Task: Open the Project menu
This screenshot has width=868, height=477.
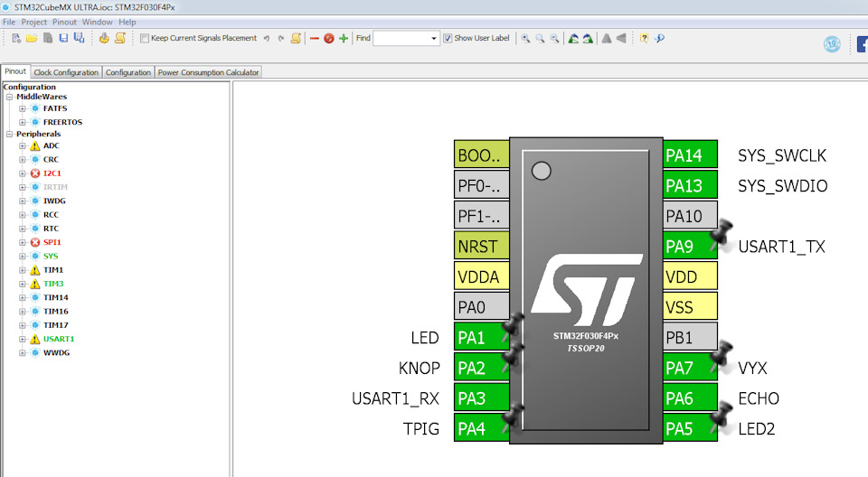Action: tap(33, 23)
